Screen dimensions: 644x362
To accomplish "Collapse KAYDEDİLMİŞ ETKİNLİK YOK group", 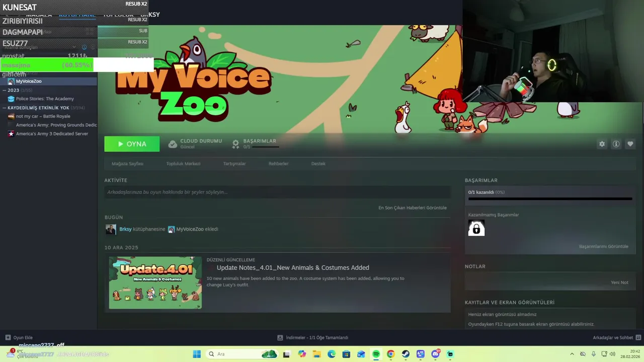I will (x=4, y=108).
